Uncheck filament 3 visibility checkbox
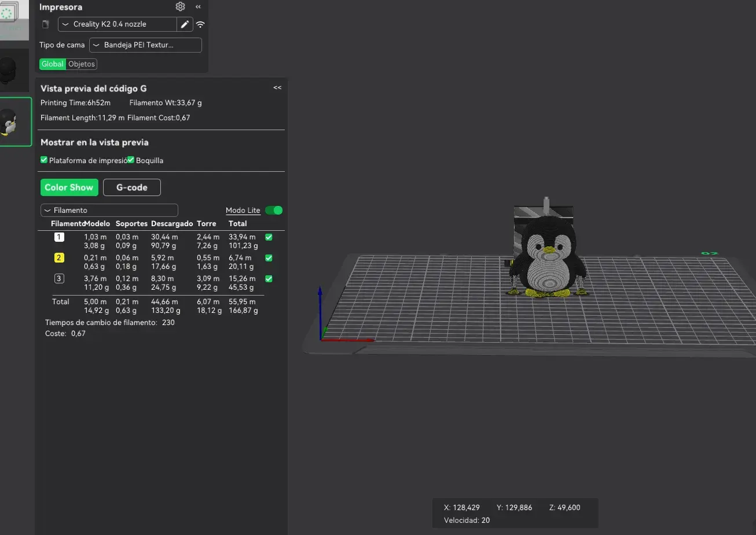 click(x=269, y=279)
